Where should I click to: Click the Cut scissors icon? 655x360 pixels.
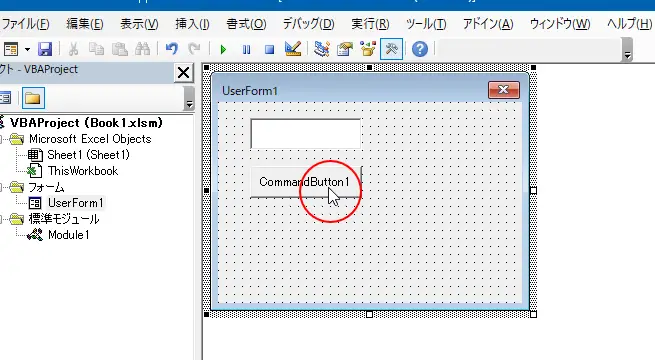(73, 49)
